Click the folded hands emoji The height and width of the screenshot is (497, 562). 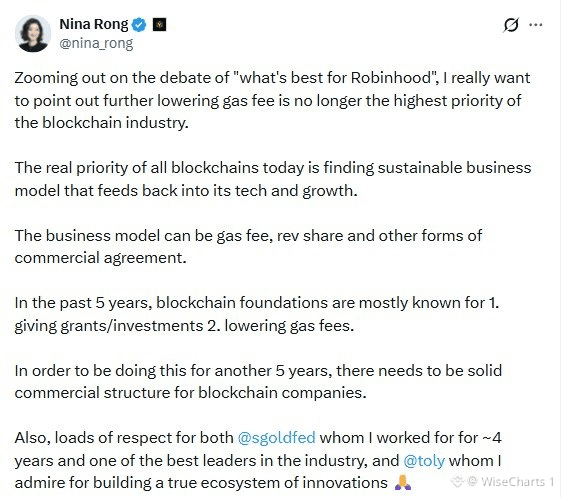[x=403, y=483]
